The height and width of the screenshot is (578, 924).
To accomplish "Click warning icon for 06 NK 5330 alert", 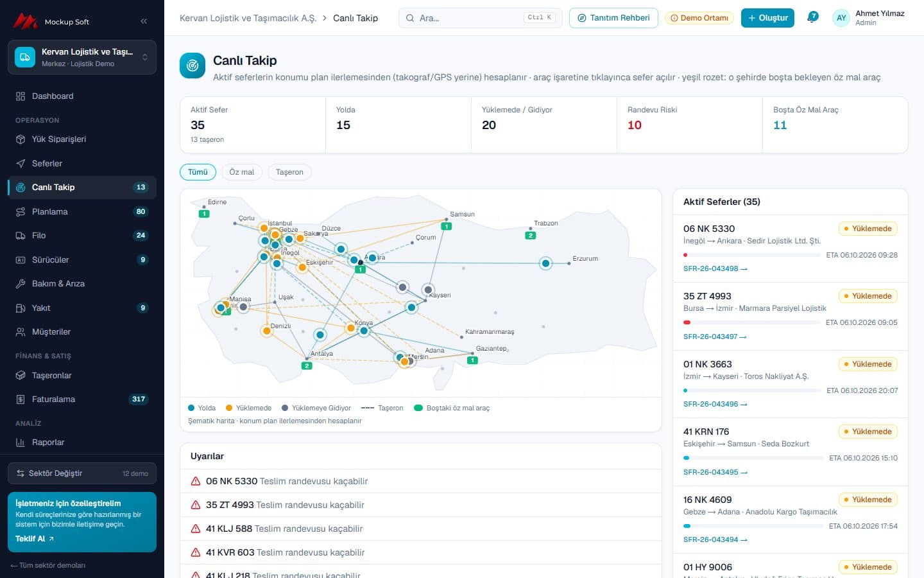I will click(196, 481).
